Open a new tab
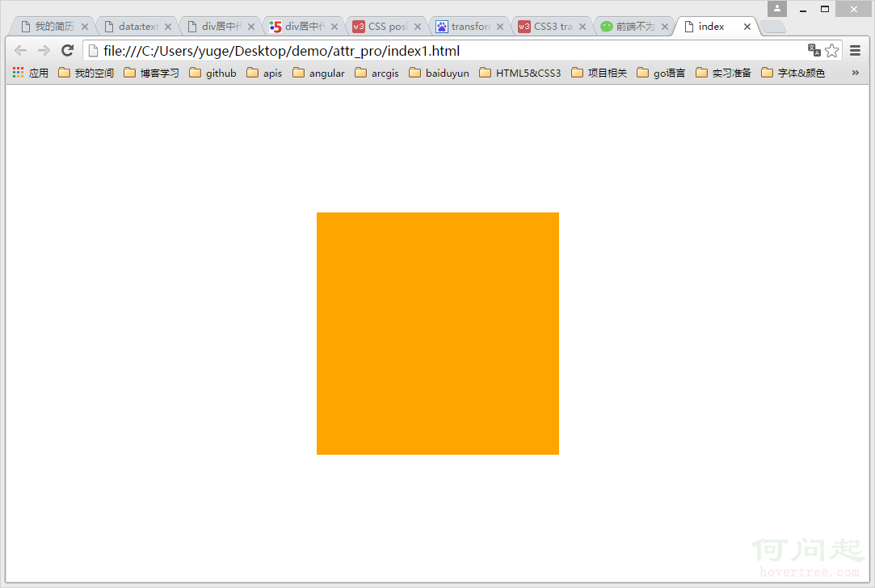 pyautogui.click(x=772, y=27)
